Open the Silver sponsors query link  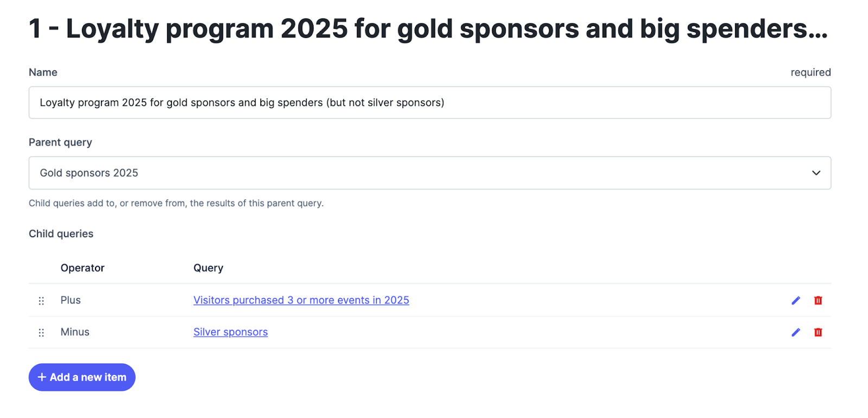231,332
